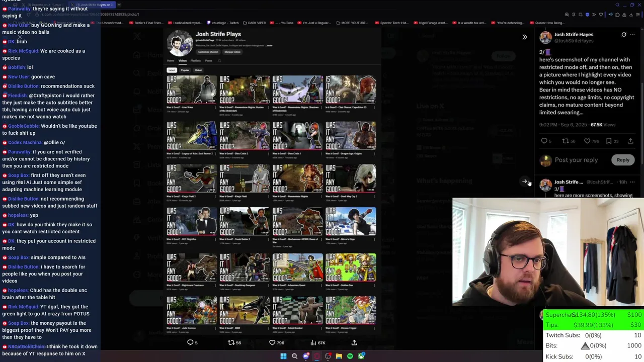Open Spoctor Tech: Hid... bookmark
Screen dimensions: 644x362
click(391, 23)
